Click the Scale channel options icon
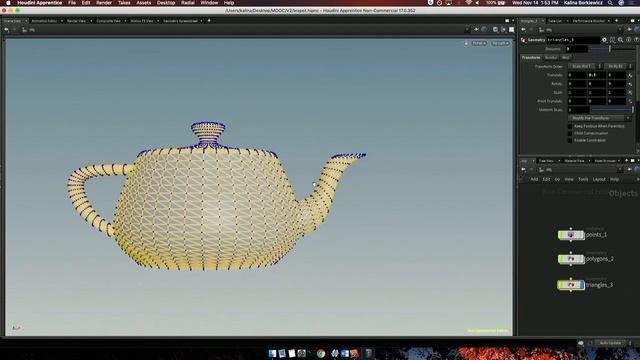This screenshot has height=360, width=640. click(x=630, y=93)
